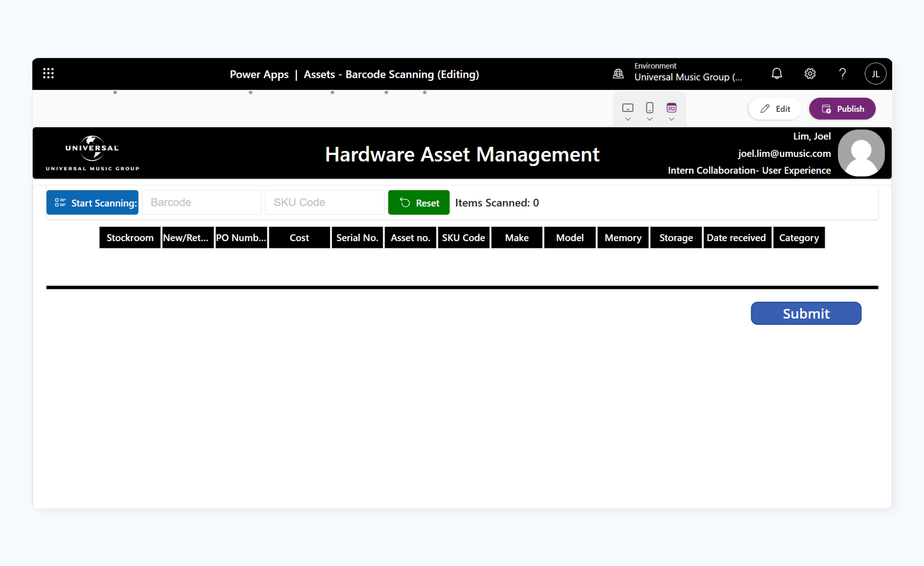Expand chevron under phone icon
Screen dimensions: 924x566
click(650, 119)
